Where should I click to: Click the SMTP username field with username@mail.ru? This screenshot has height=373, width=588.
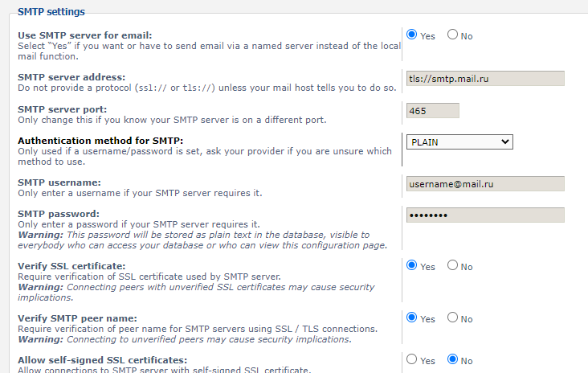[x=485, y=183]
